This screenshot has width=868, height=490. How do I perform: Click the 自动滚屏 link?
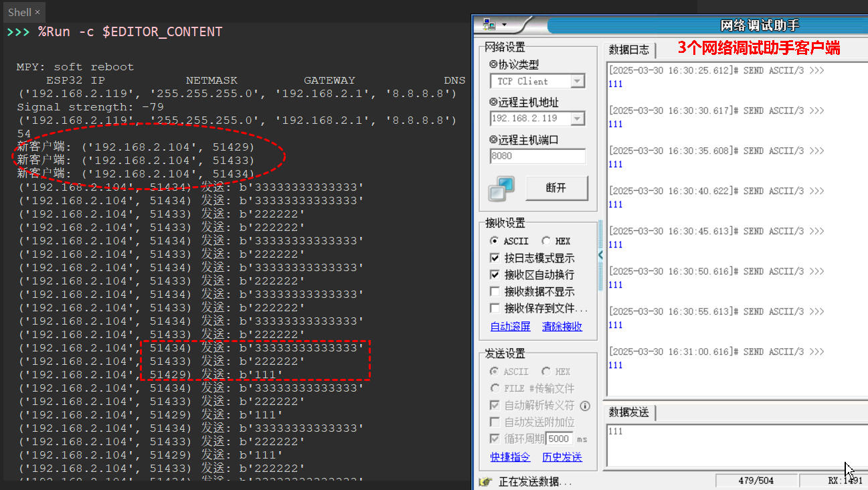click(x=510, y=327)
